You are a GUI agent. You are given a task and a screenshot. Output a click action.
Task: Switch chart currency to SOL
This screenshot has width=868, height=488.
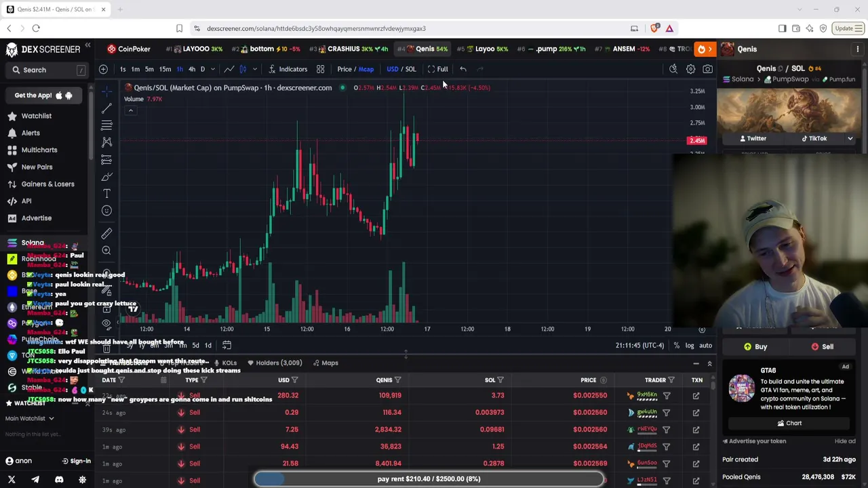[411, 69]
